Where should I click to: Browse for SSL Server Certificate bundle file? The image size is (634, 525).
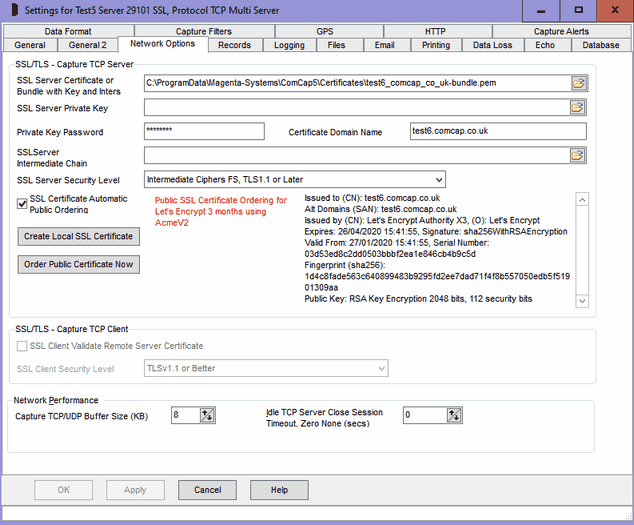577,83
